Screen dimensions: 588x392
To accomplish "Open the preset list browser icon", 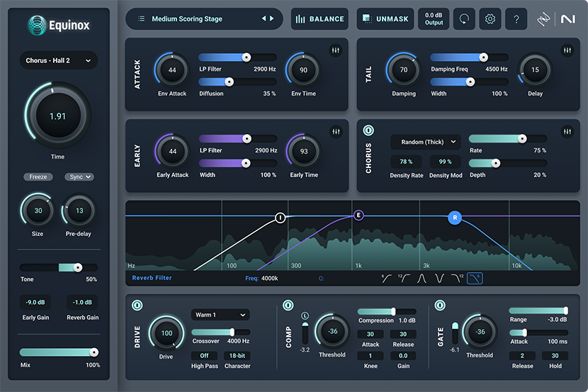I will (x=142, y=19).
